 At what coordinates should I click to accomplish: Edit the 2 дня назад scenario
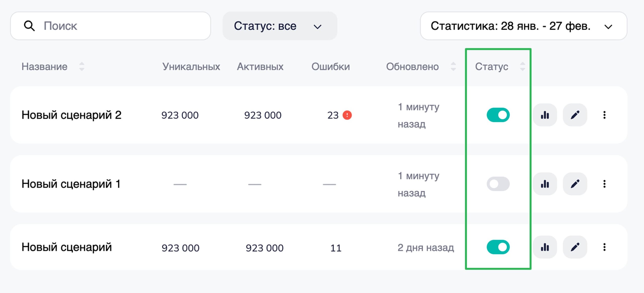pyautogui.click(x=575, y=247)
